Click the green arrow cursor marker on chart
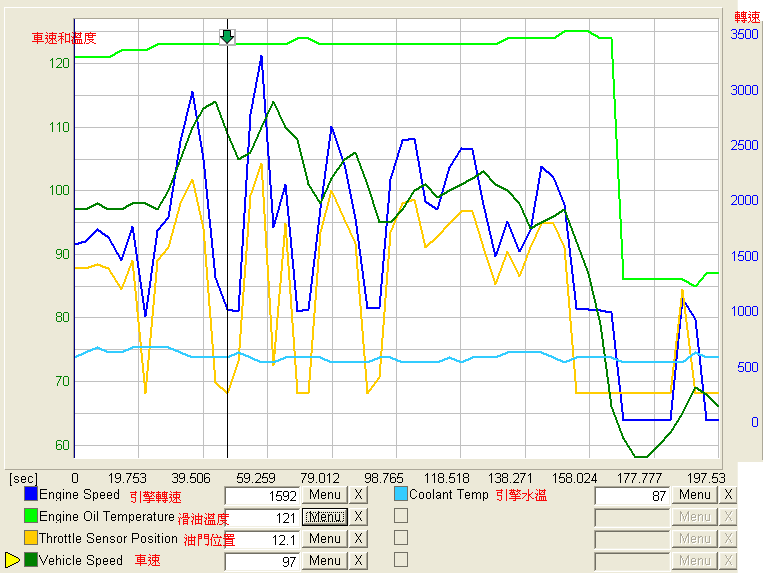 click(227, 37)
